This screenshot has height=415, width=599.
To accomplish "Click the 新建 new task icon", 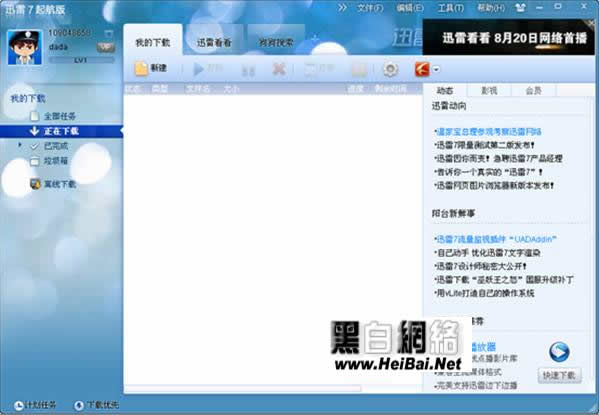I will tap(141, 69).
